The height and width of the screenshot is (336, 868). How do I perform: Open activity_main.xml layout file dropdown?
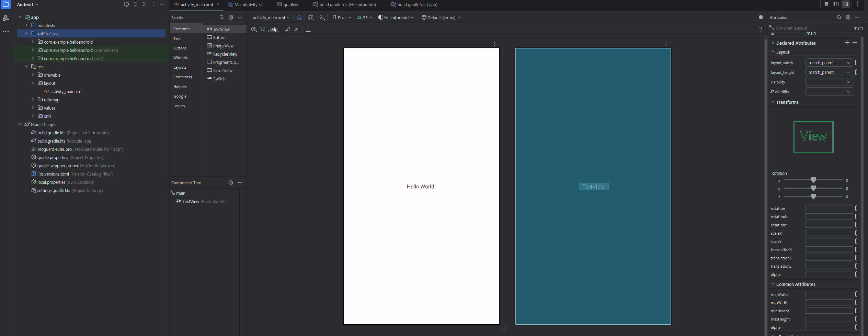pyautogui.click(x=271, y=18)
